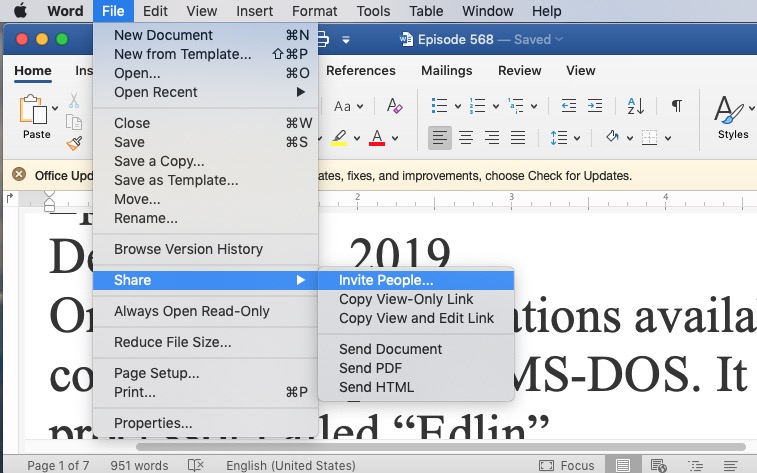This screenshot has width=757, height=473.
Task: Toggle Align Left text alignment
Action: click(440, 138)
